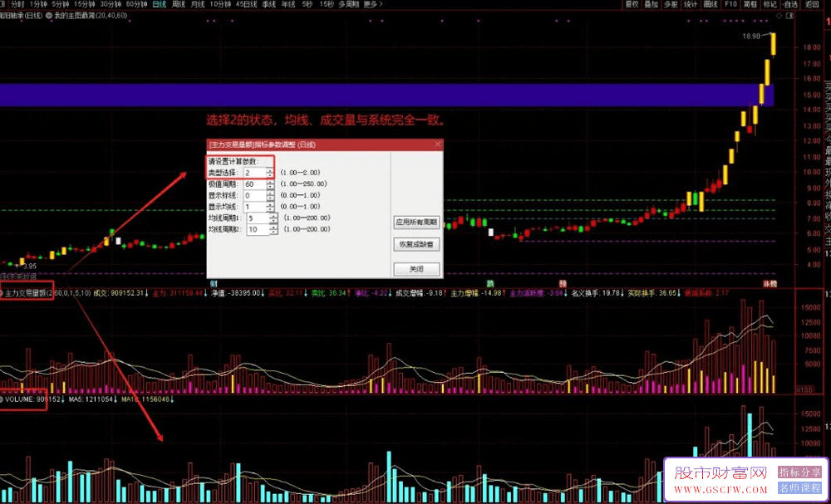Click the 极值周期 spinner arrows
831x504 pixels.
click(270, 184)
